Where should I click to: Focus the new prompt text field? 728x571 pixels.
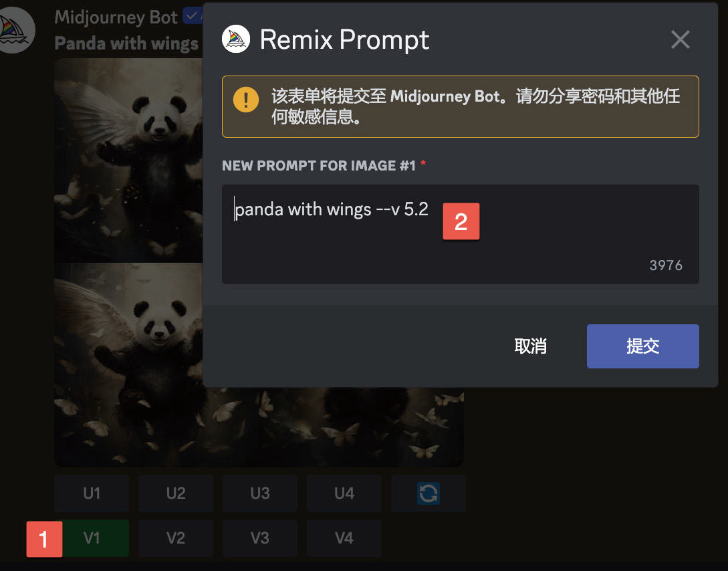(460, 234)
